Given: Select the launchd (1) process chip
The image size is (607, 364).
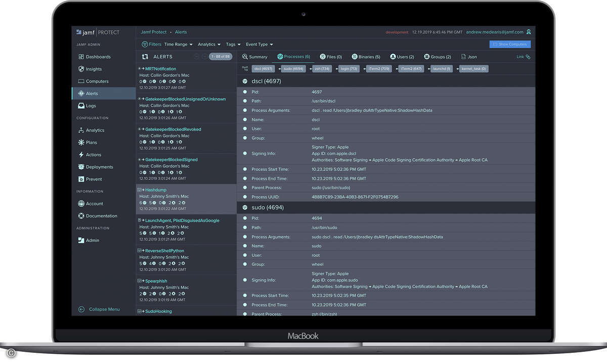Looking at the screenshot, I should click(x=442, y=69).
